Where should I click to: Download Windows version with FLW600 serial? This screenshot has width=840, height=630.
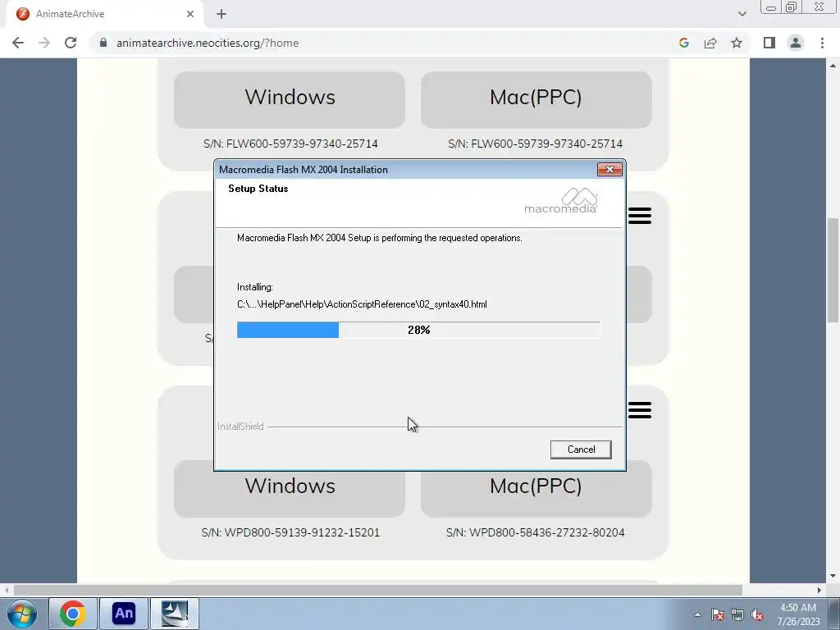pos(290,99)
